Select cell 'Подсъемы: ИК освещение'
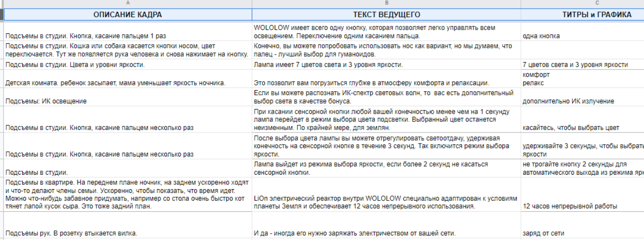This screenshot has width=644, height=240. tap(127, 97)
